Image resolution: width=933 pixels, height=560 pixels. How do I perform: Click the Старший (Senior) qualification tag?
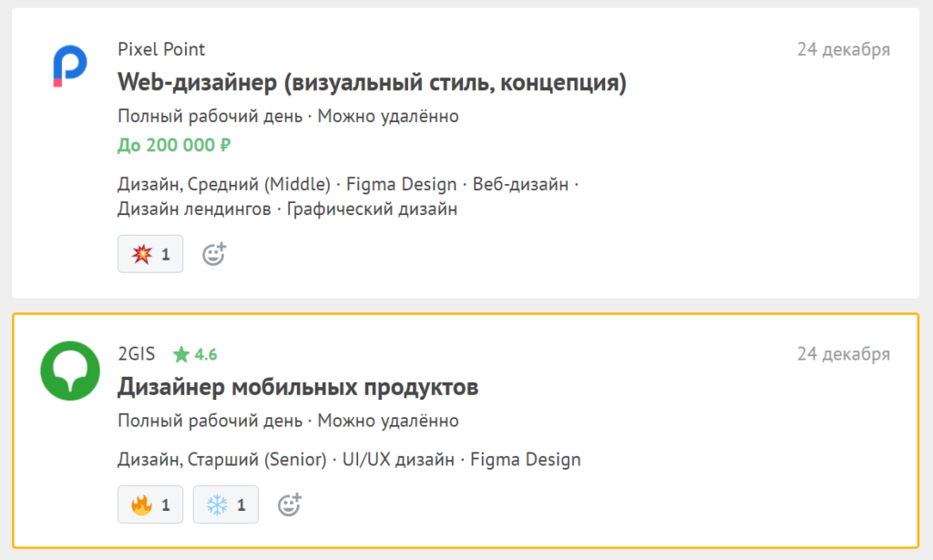click(256, 460)
